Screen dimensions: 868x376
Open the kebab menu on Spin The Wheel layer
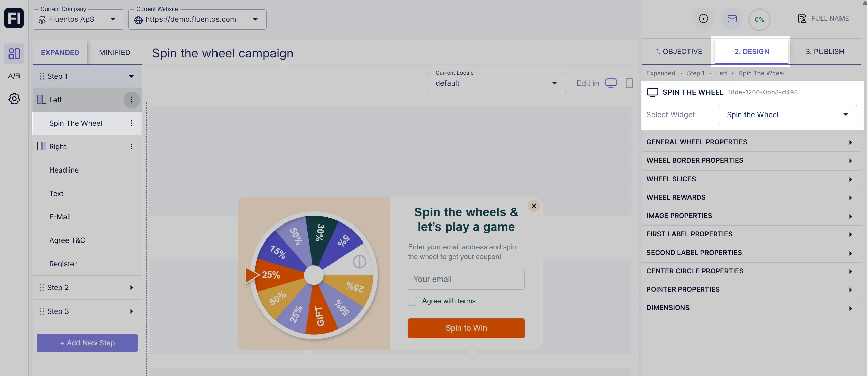(131, 123)
